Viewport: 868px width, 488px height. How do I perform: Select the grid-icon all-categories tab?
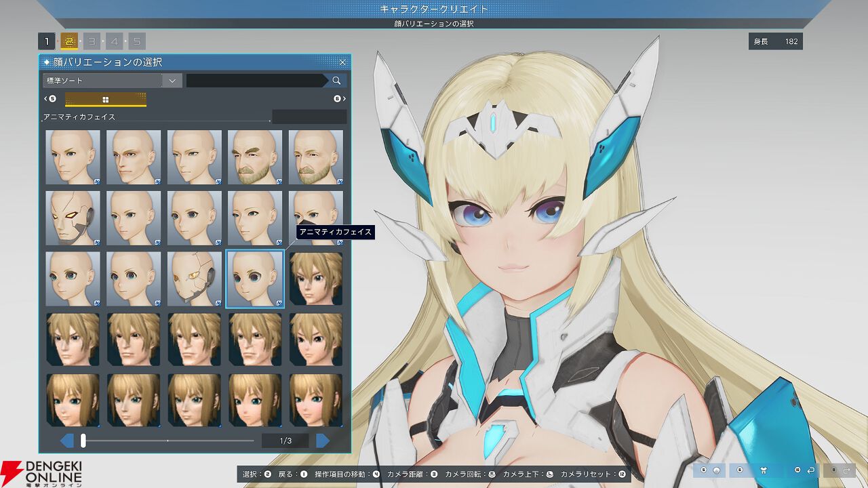[106, 100]
